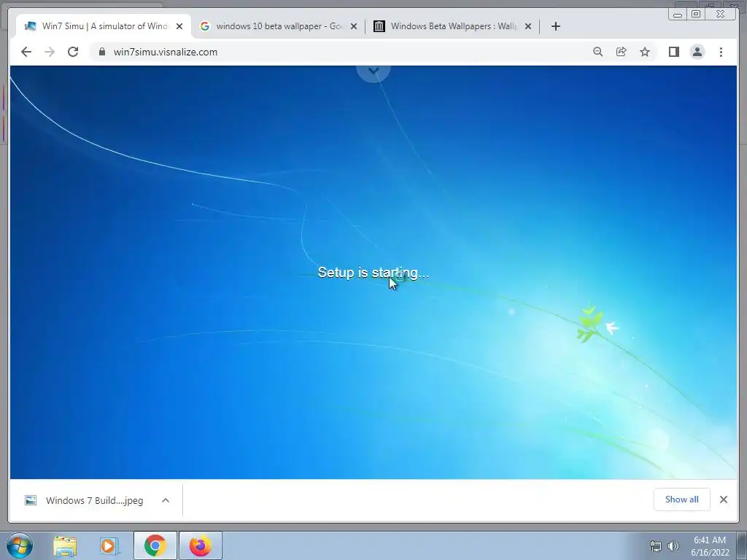Close the downloads bar
This screenshot has width=747, height=560.
pos(724,499)
